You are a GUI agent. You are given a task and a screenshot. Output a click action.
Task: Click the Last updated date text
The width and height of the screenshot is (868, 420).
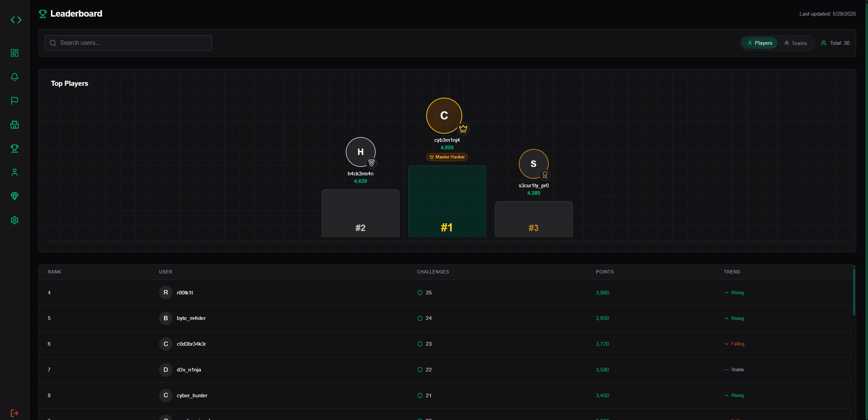(x=827, y=14)
